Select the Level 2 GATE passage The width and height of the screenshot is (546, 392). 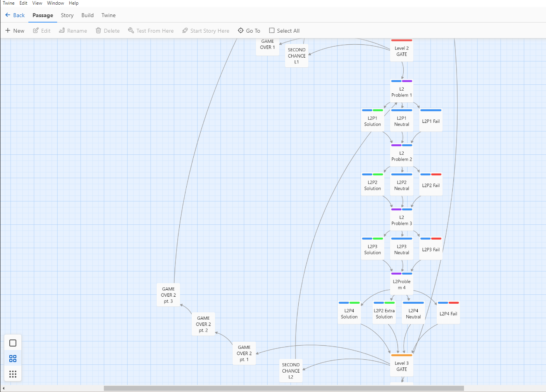[402, 50]
